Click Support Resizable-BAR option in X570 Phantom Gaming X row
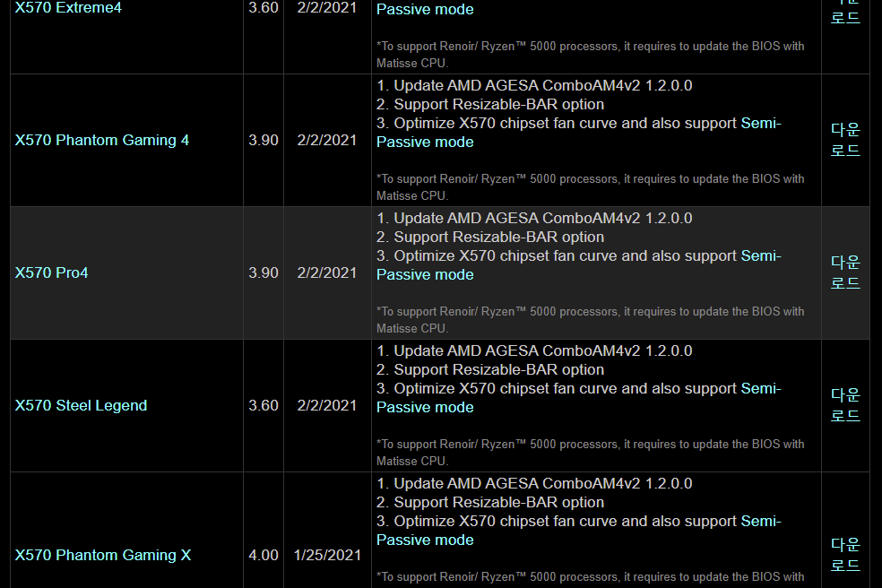Screen dimensions: 882x588 490,503
